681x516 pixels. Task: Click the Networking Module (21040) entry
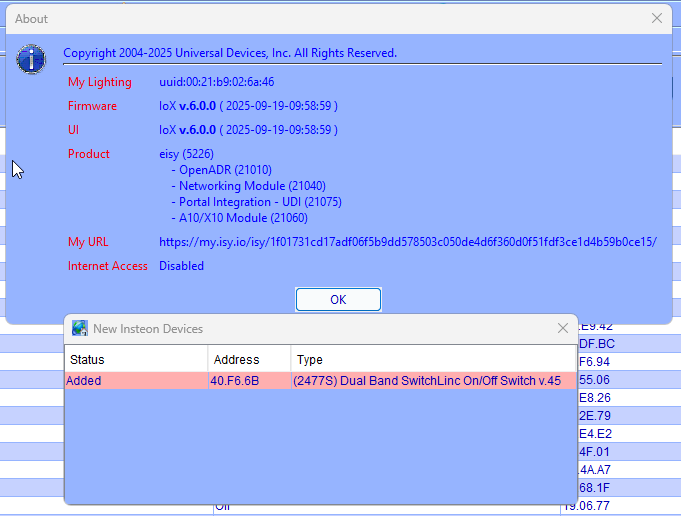pos(252,186)
